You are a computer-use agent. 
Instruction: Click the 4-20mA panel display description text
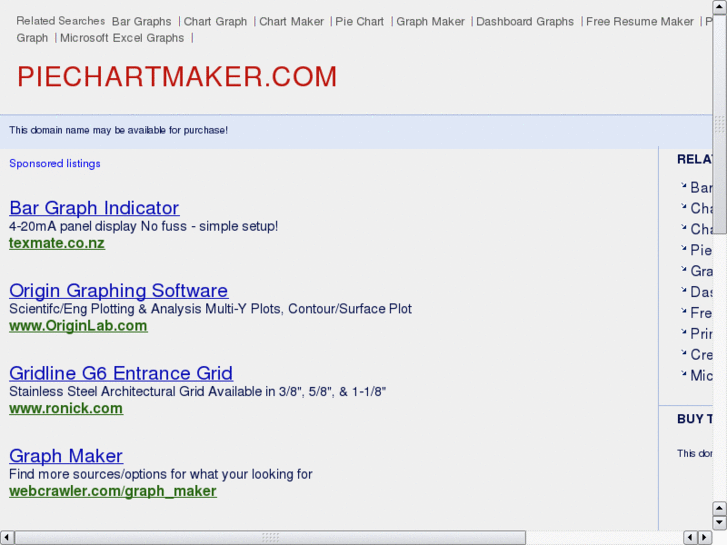[x=143, y=226]
